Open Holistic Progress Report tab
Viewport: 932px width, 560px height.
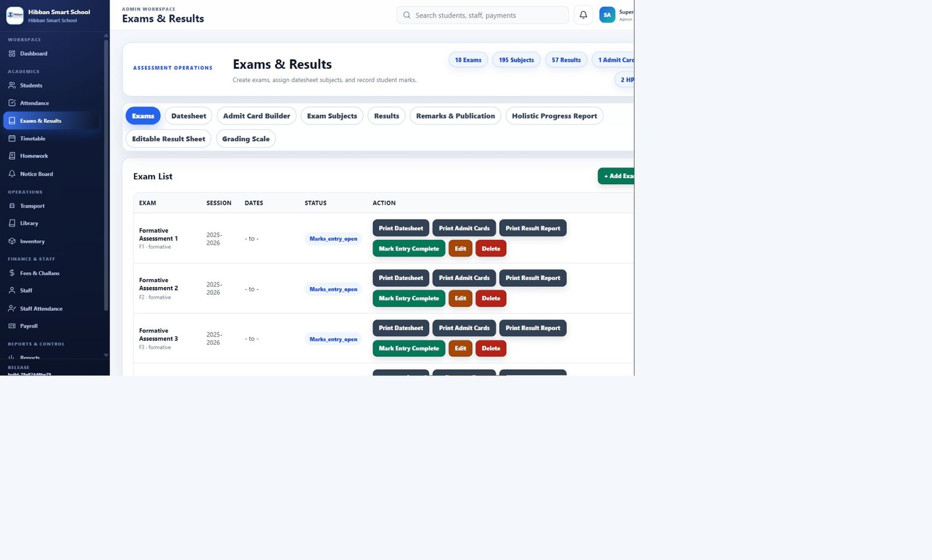pyautogui.click(x=555, y=116)
